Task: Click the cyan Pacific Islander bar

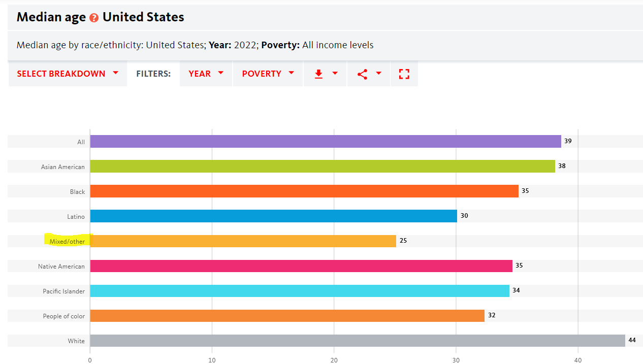Action: [x=300, y=290]
